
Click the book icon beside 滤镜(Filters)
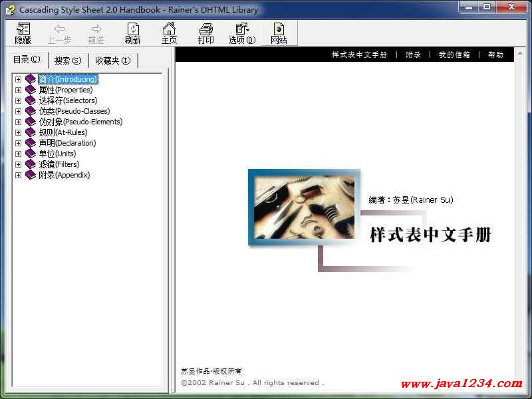click(x=31, y=164)
